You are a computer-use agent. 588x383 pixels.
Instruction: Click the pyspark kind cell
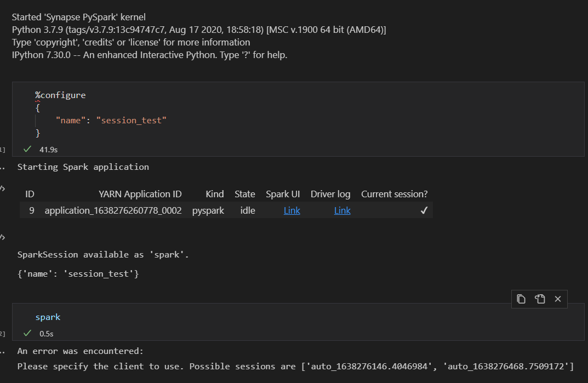pyautogui.click(x=208, y=210)
